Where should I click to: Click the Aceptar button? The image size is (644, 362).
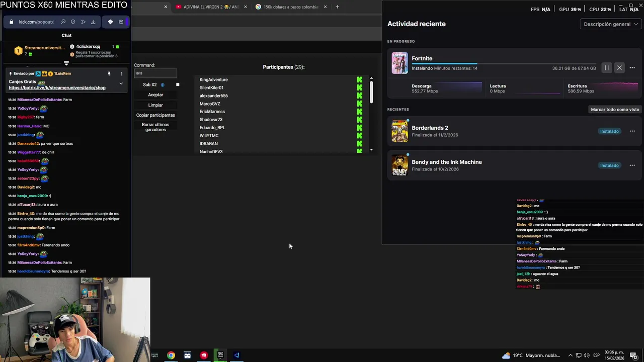(155, 95)
